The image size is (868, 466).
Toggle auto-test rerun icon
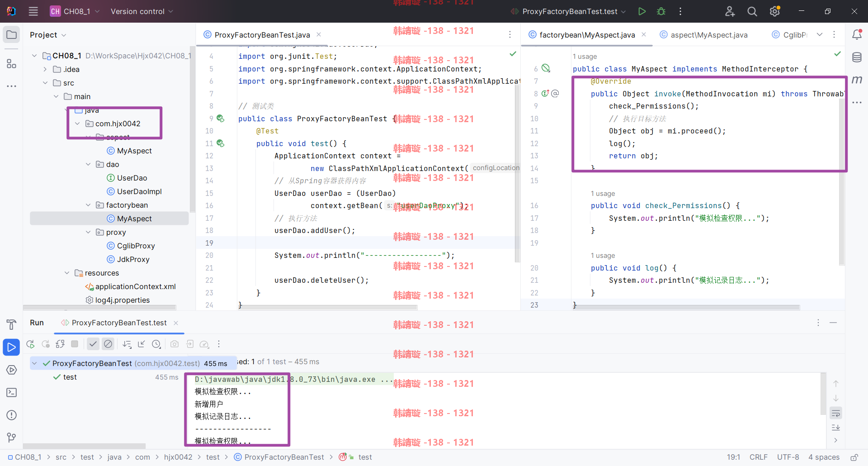point(60,344)
